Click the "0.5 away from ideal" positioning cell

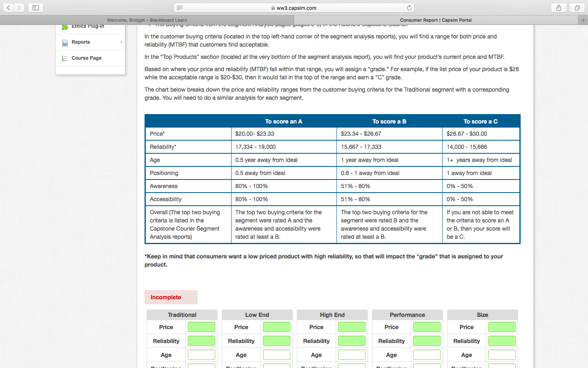point(284,173)
